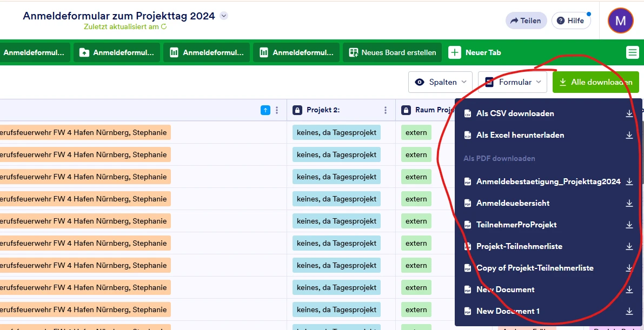Image resolution: width=644 pixels, height=330 pixels.
Task: Open the Formular dropdown
Action: [513, 82]
